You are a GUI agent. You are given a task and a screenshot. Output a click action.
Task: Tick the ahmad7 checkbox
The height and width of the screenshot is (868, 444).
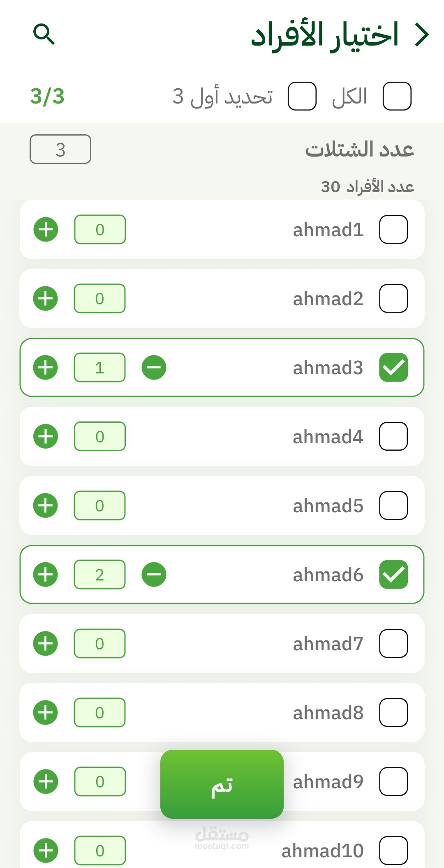[x=393, y=643]
